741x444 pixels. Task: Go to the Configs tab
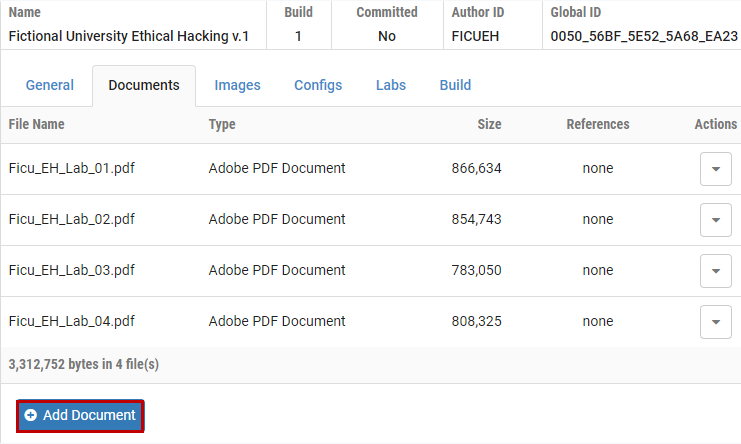[x=318, y=85]
